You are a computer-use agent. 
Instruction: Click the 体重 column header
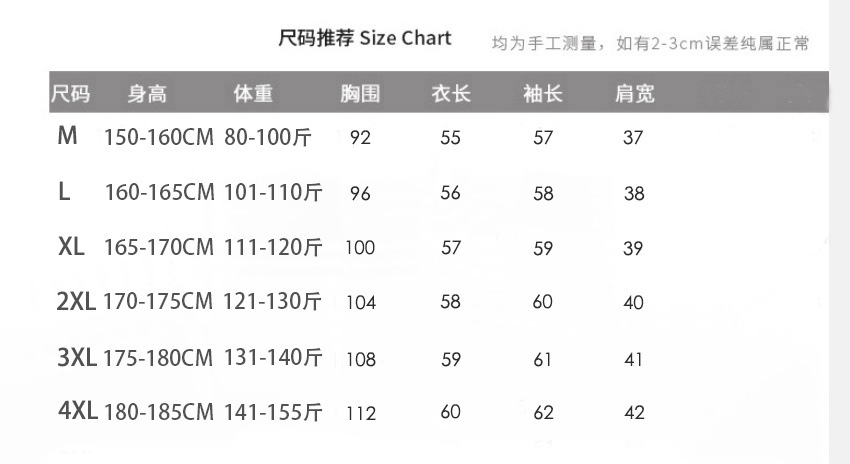(253, 94)
